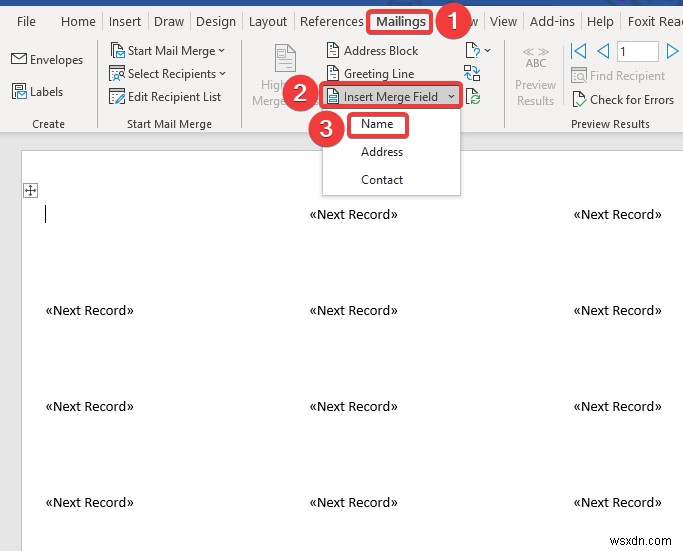The image size is (683, 551).
Task: Switch to the View tab
Action: (x=503, y=21)
